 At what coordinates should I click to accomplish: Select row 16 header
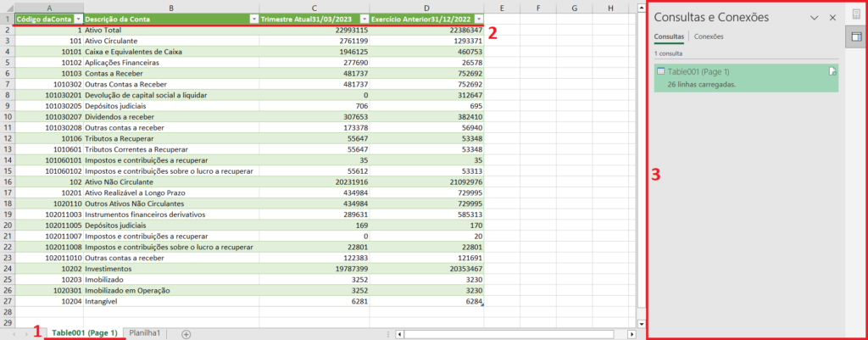click(x=7, y=181)
